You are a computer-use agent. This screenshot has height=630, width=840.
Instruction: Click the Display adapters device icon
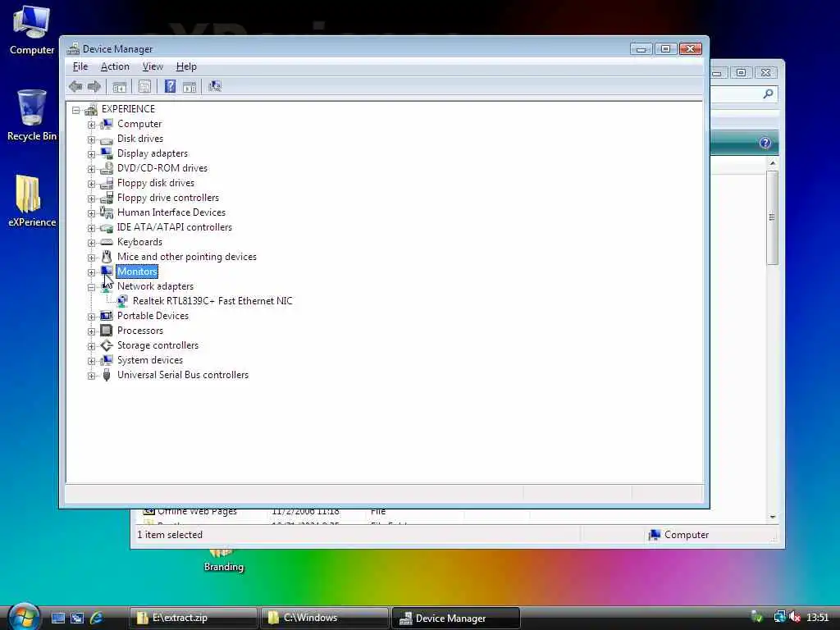pyautogui.click(x=107, y=153)
